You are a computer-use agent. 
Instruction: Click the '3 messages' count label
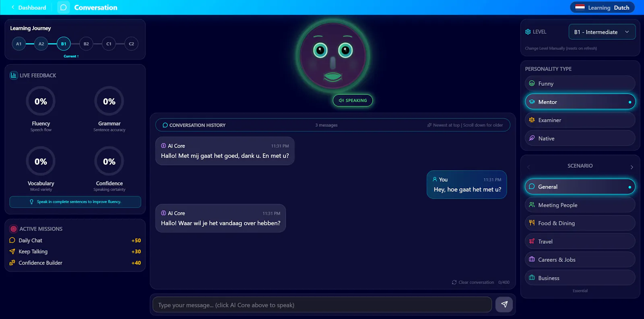coord(326,125)
